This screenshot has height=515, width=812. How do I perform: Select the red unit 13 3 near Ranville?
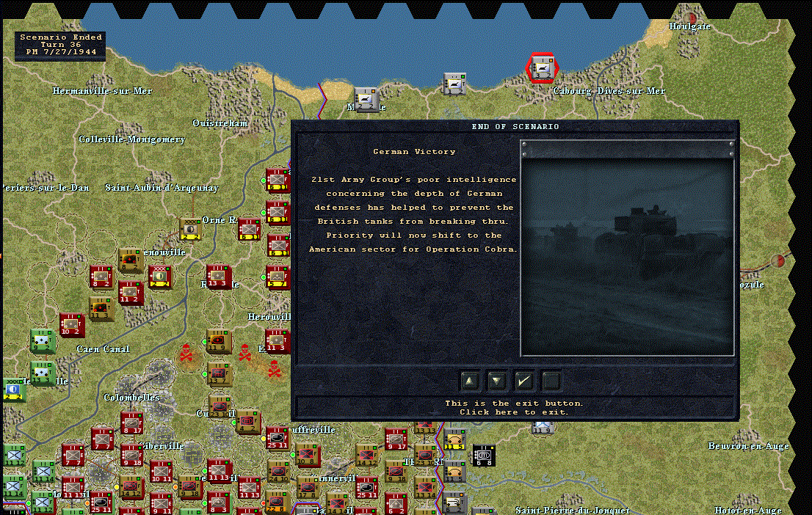218,277
